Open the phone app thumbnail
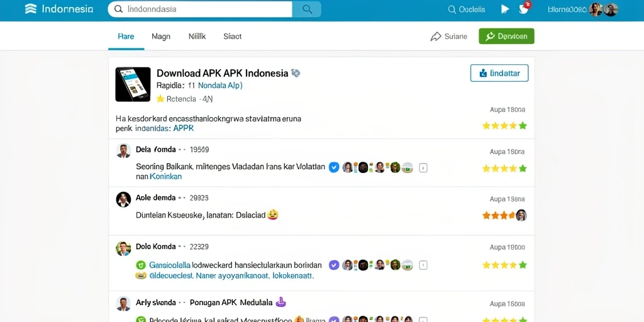This screenshot has height=322, width=644. tap(133, 84)
